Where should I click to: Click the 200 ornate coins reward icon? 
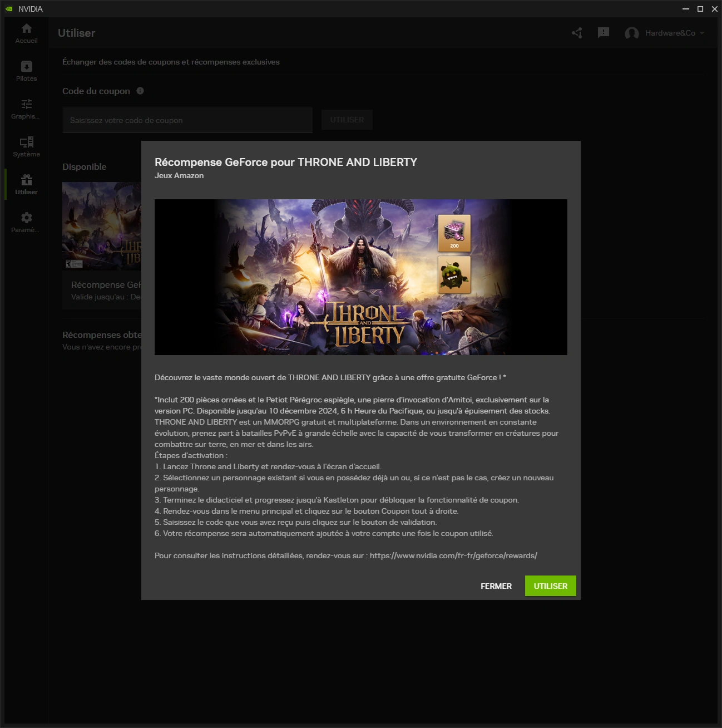(x=454, y=233)
